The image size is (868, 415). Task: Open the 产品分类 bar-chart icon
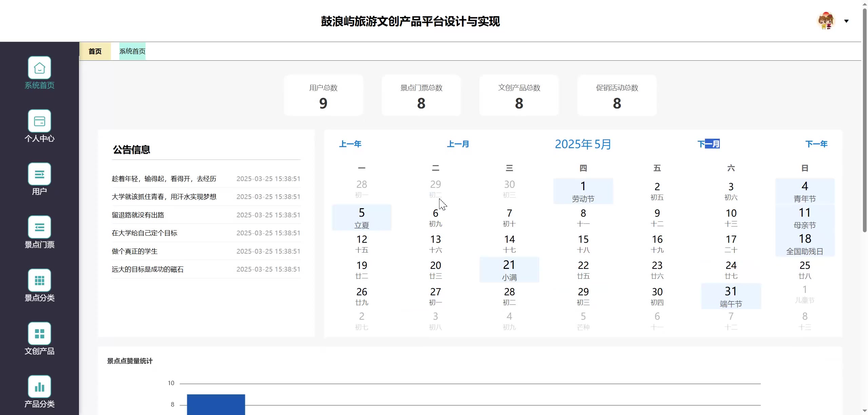pyautogui.click(x=39, y=387)
